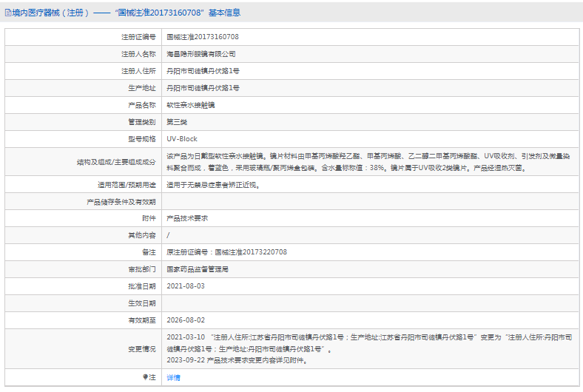
Task: Click the 产品储存条件及有效期 label
Action: point(121,202)
